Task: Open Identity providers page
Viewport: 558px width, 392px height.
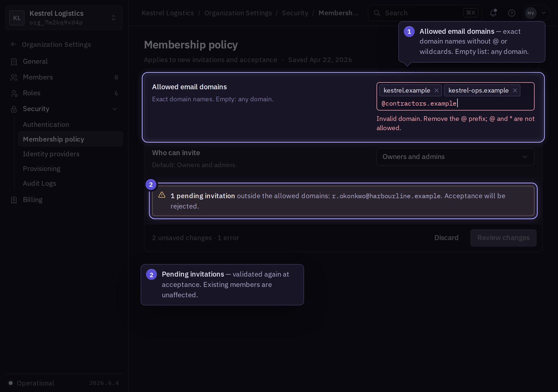Action: pos(71,154)
